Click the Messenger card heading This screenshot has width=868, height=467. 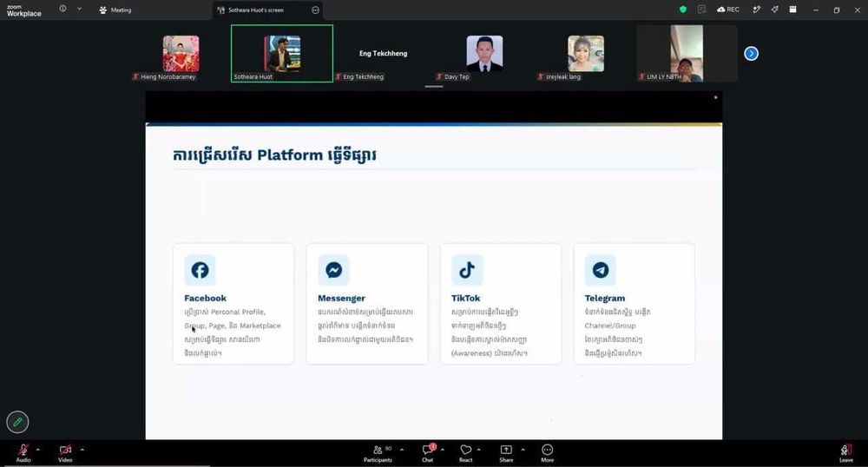point(341,299)
